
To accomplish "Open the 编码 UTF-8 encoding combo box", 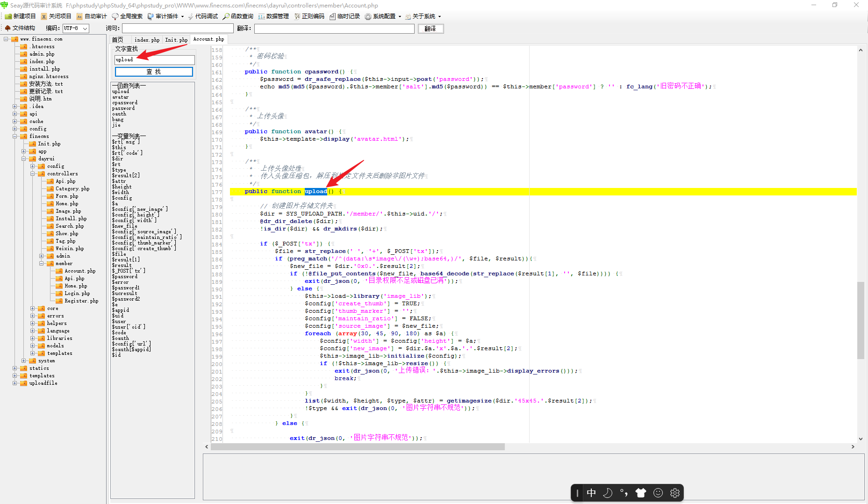I will point(76,28).
